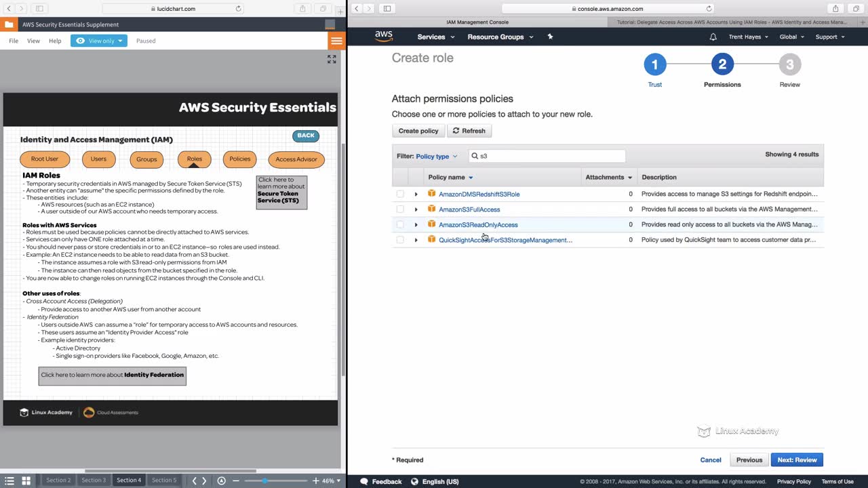Screen dimensions: 868x488
Task: Open the orange hamburger menu in Lucidchart
Action: [336, 41]
